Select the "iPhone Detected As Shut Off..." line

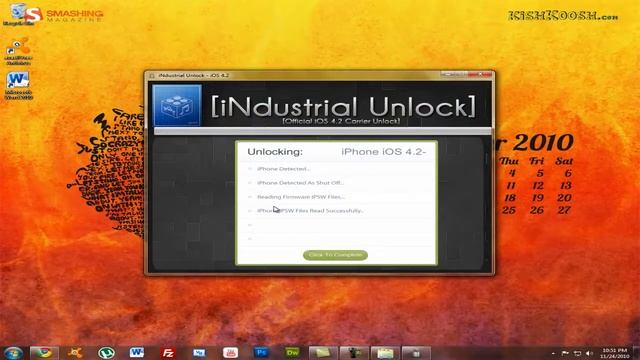pyautogui.click(x=300, y=183)
